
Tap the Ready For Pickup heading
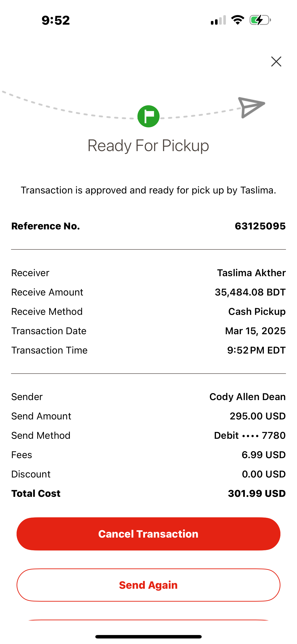(148, 146)
